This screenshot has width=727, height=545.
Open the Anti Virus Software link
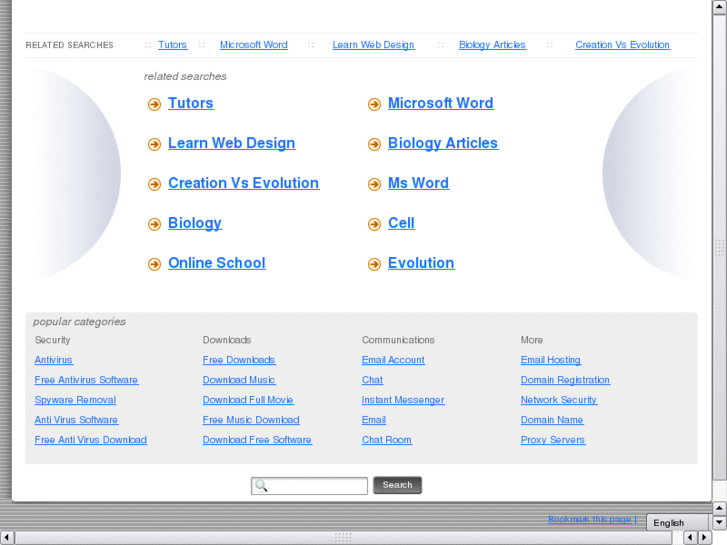[76, 420]
